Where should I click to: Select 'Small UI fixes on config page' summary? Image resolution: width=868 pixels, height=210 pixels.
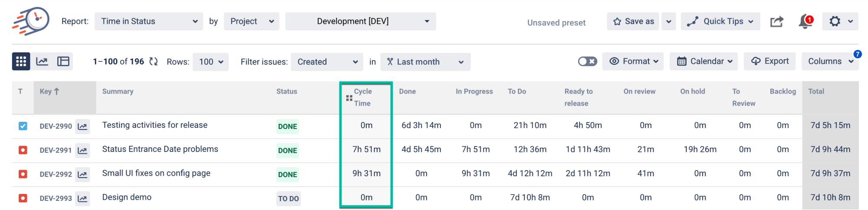click(156, 173)
